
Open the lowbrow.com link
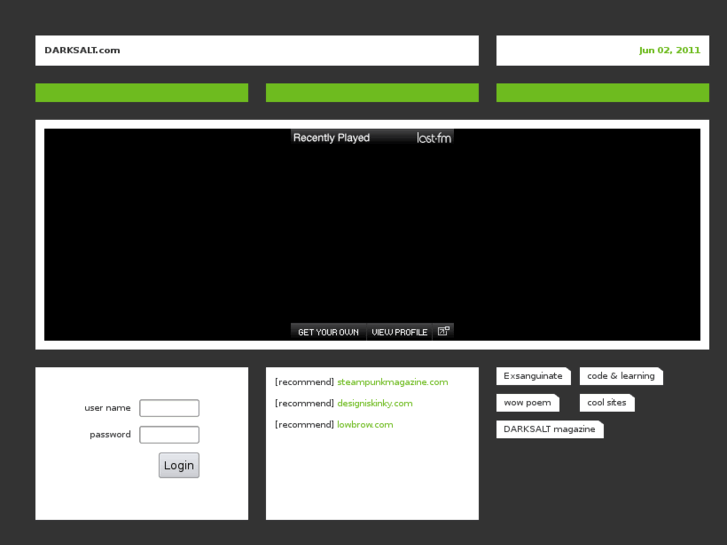click(x=365, y=425)
